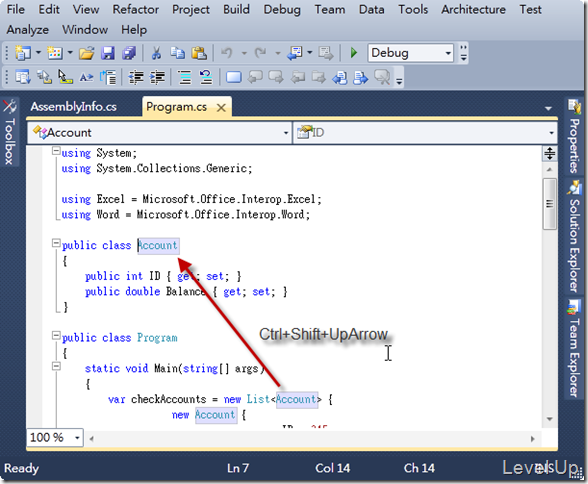Click the Copy toolbar icon
Screen dimensions: 588x484
(177, 53)
